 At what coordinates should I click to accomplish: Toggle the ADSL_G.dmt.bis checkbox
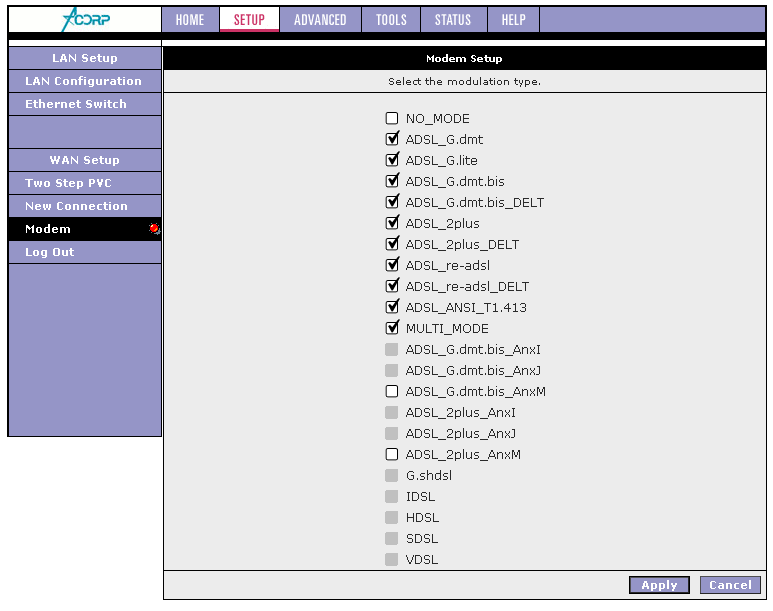pos(392,181)
